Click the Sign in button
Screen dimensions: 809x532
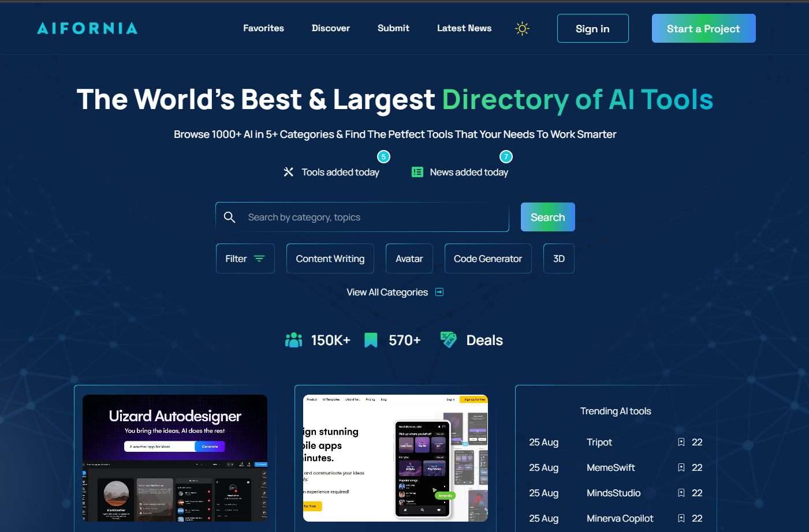592,28
